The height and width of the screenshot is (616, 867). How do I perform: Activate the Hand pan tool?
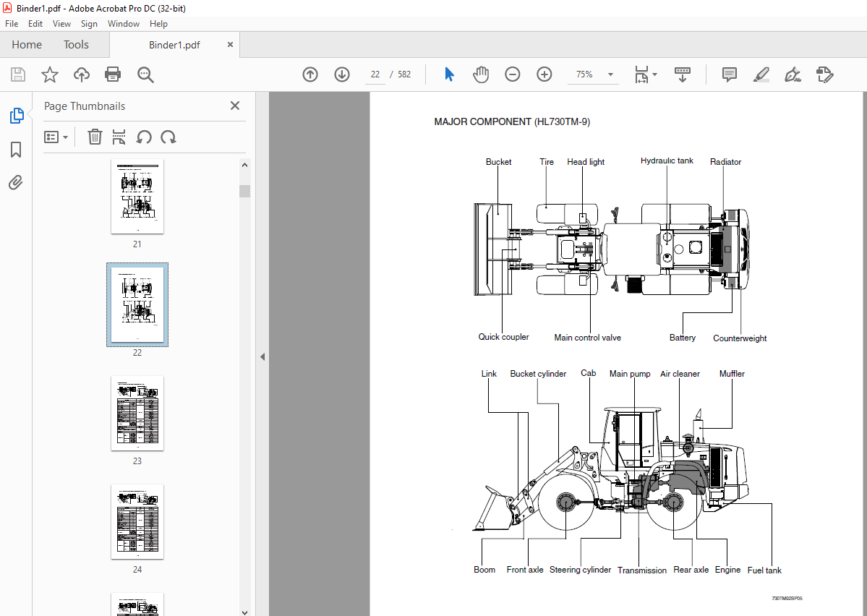point(480,74)
